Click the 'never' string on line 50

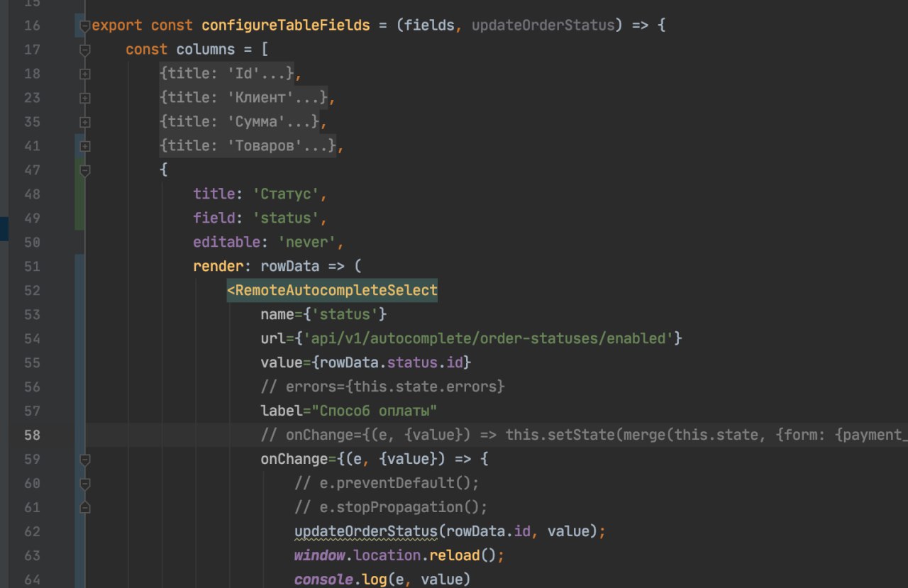click(x=307, y=243)
